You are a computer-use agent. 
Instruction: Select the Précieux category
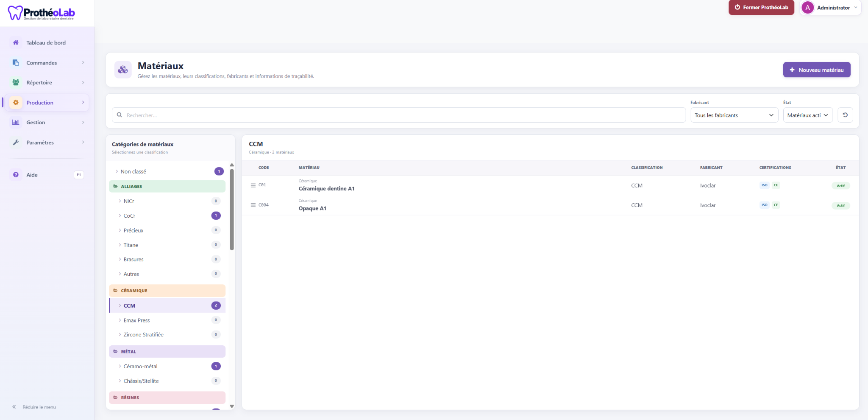tap(167, 230)
